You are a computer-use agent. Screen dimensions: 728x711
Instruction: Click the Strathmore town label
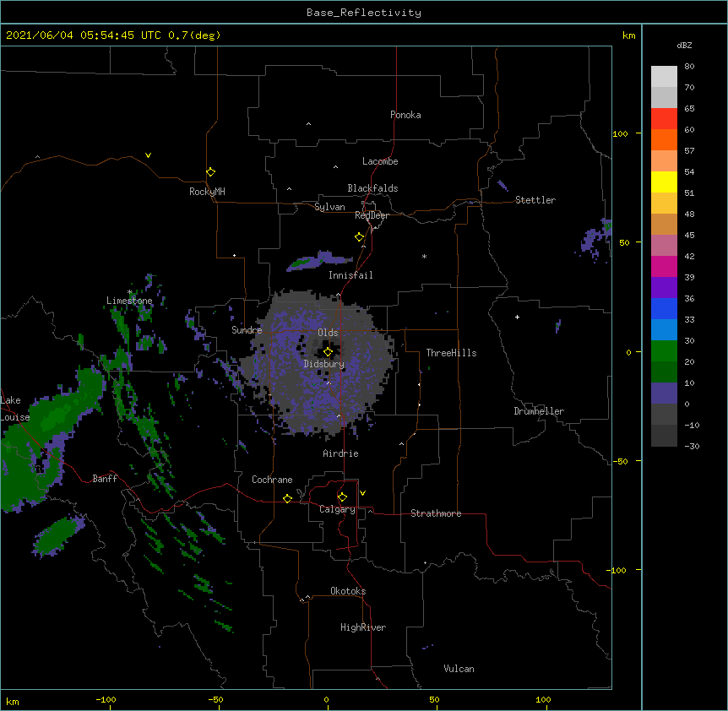436,513
